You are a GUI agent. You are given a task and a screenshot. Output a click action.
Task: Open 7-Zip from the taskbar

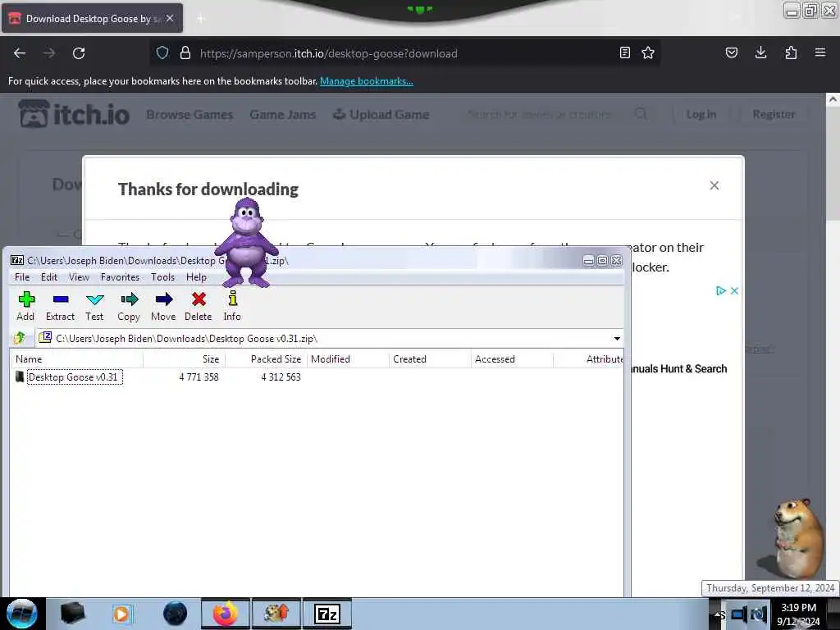327,614
